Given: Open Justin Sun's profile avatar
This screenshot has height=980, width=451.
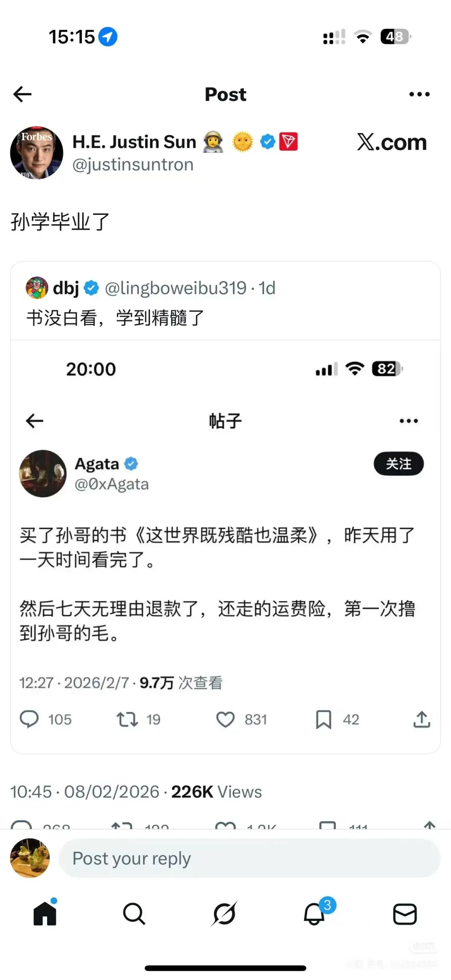Looking at the screenshot, I should [37, 153].
